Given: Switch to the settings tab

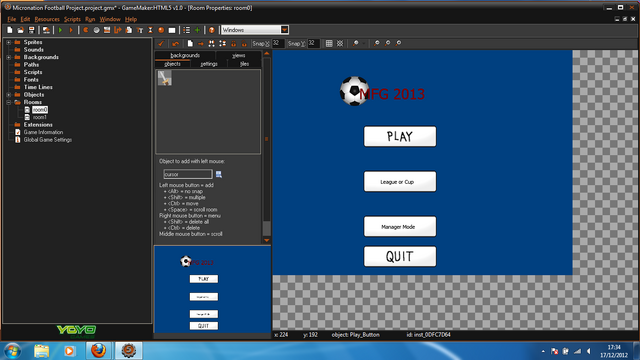Looking at the screenshot, I should [x=209, y=64].
